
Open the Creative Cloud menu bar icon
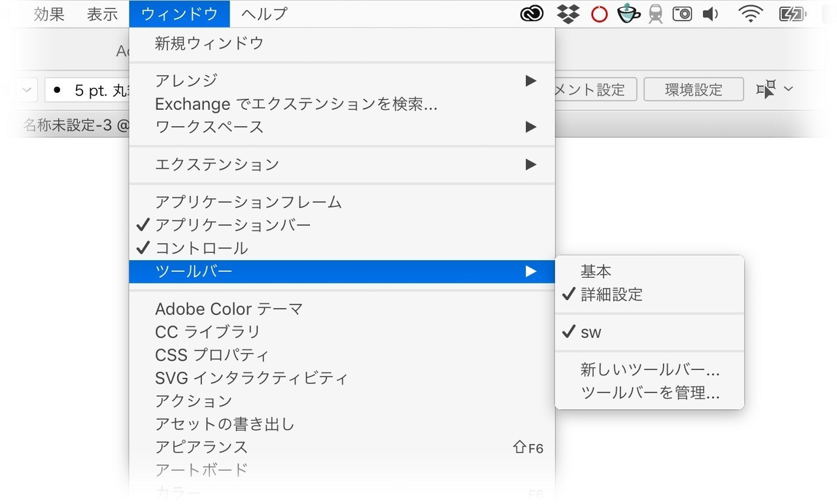pos(532,13)
